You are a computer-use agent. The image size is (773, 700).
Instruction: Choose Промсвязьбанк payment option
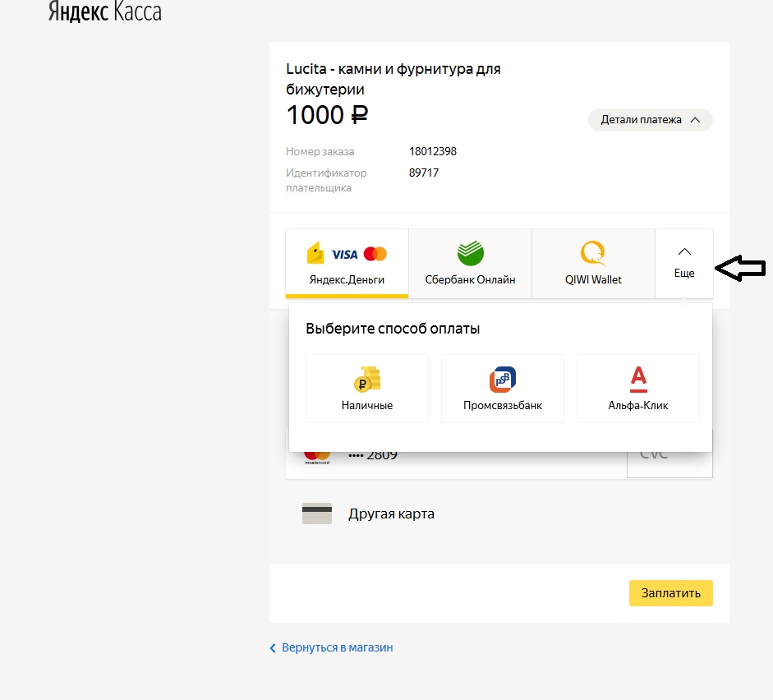click(503, 389)
